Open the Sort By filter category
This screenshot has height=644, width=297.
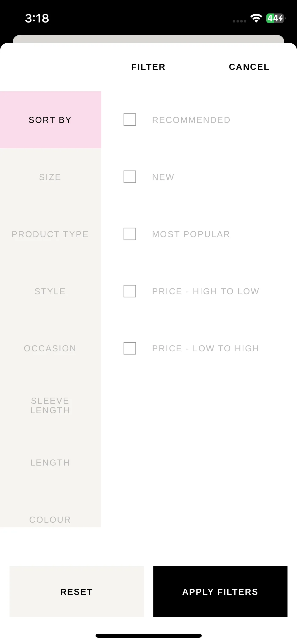pyautogui.click(x=51, y=120)
